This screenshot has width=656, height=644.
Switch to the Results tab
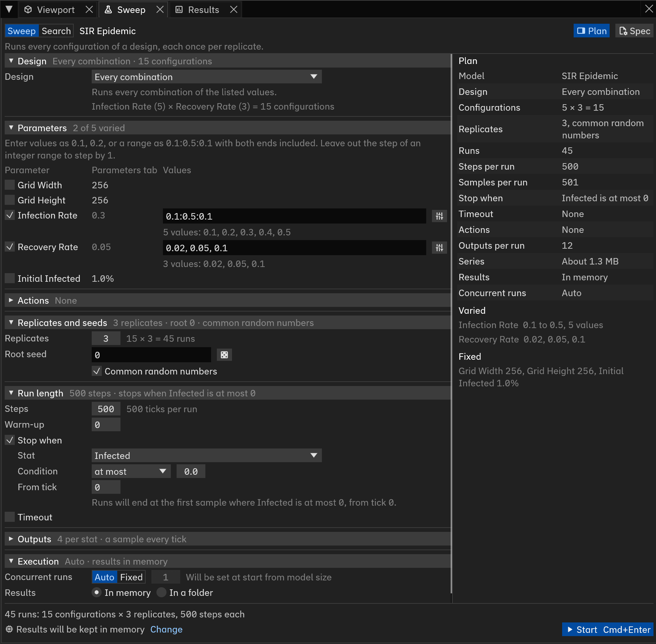204,10
